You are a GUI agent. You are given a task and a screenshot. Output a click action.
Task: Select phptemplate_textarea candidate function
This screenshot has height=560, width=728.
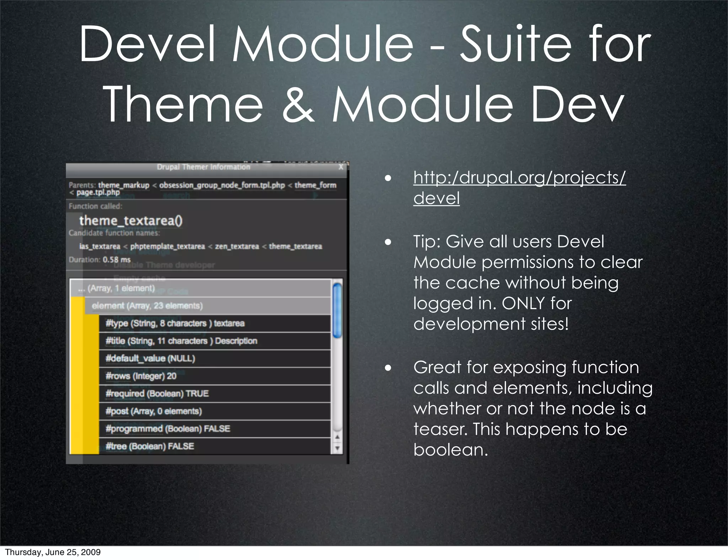pos(167,246)
